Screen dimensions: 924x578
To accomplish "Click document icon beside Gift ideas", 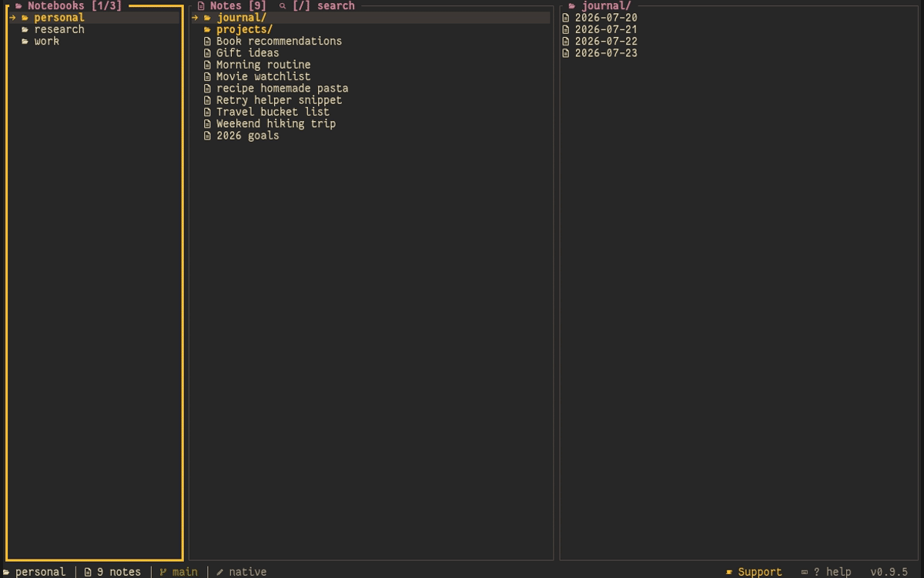I will (x=207, y=53).
